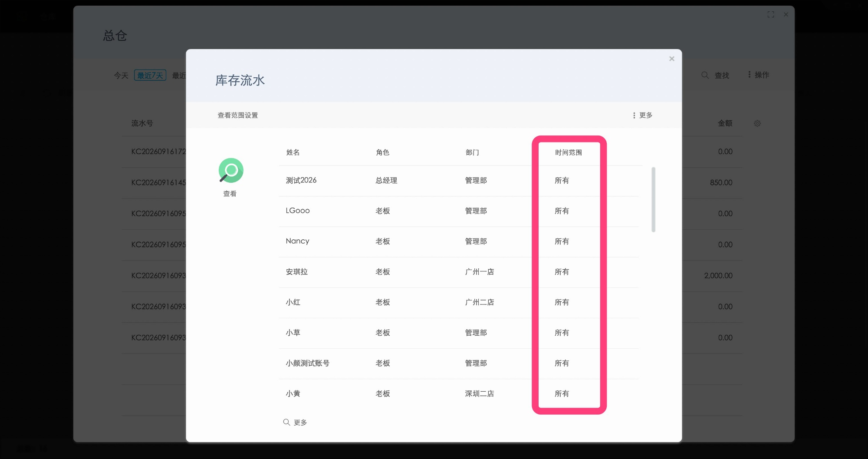Click the green magnifier 查看 icon

pyautogui.click(x=231, y=170)
